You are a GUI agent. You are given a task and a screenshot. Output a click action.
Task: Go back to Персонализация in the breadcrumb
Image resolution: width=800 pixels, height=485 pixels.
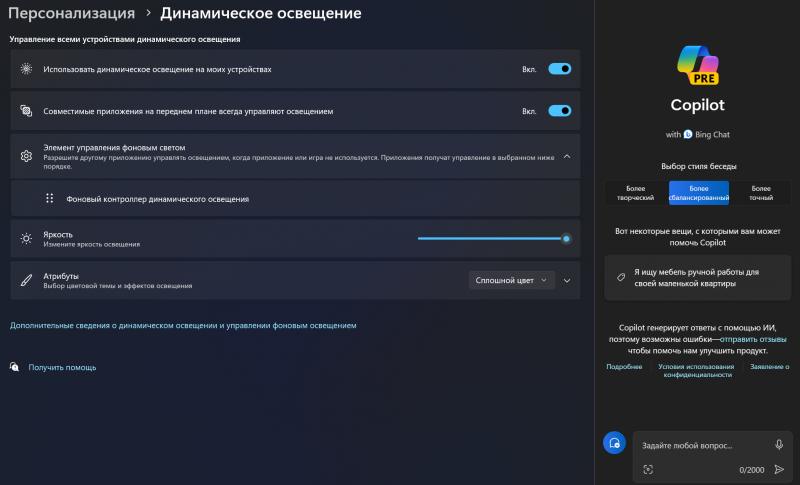pyautogui.click(x=72, y=14)
